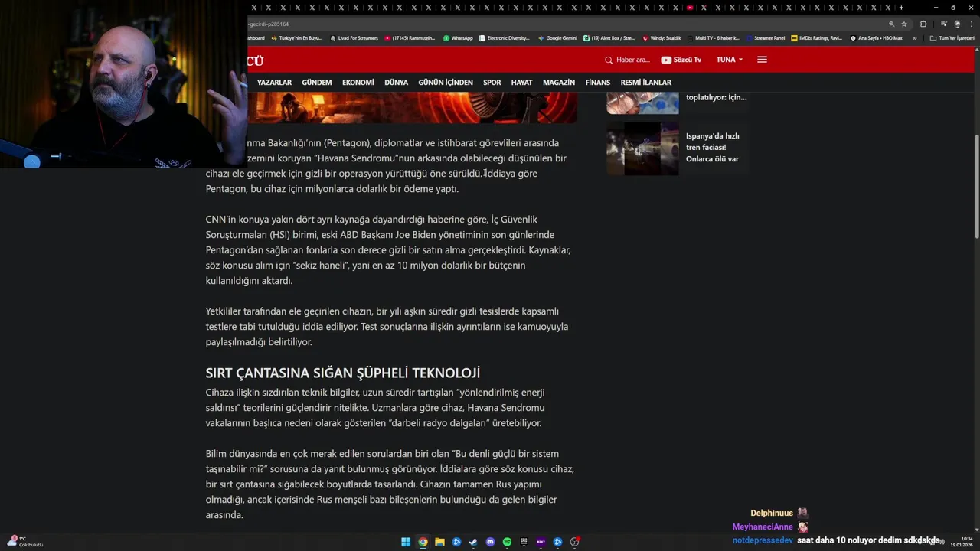Screen dimensions: 980x551
Task: Open File Explorer from the taskbar
Action: pos(439,542)
